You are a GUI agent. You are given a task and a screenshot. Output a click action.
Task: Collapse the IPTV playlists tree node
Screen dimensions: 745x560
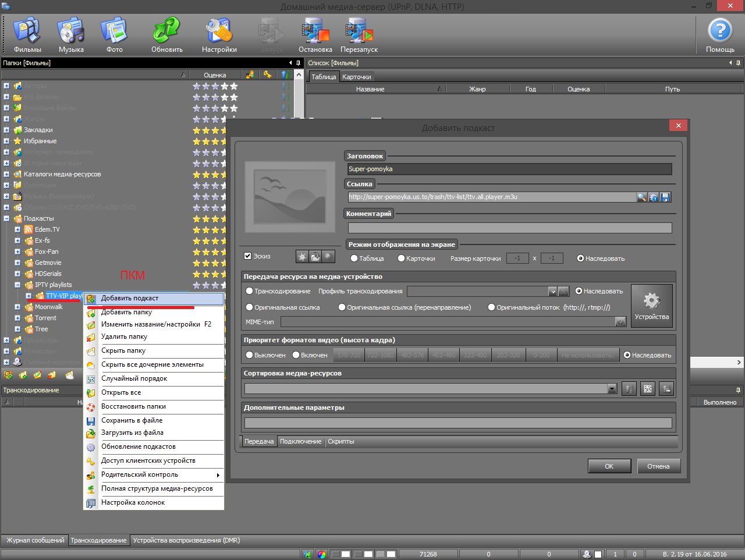tap(17, 285)
